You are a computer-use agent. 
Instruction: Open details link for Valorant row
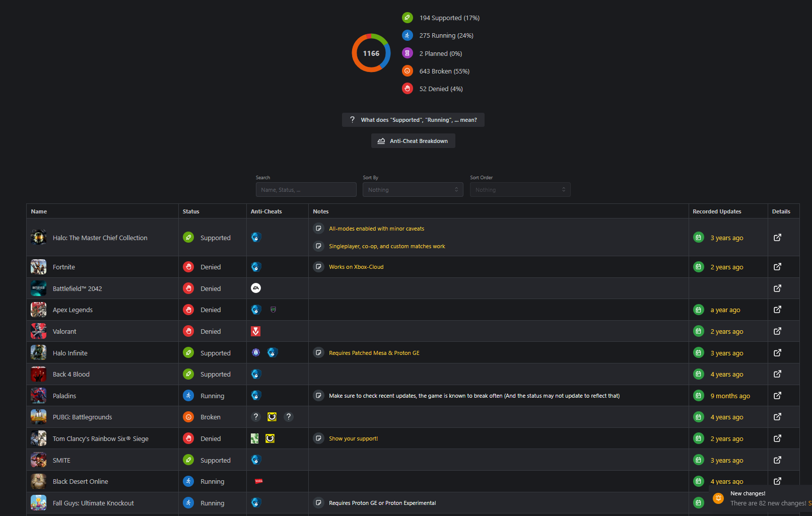pyautogui.click(x=777, y=331)
